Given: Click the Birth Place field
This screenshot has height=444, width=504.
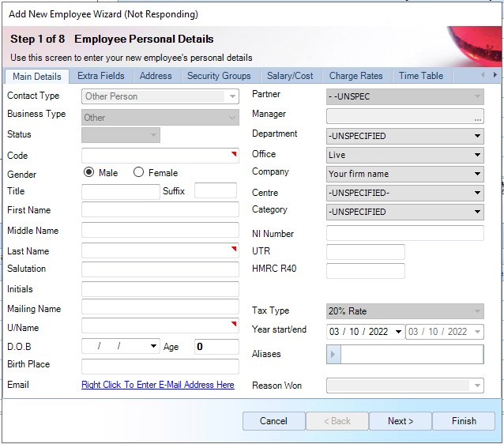Looking at the screenshot, I should click(160, 367).
